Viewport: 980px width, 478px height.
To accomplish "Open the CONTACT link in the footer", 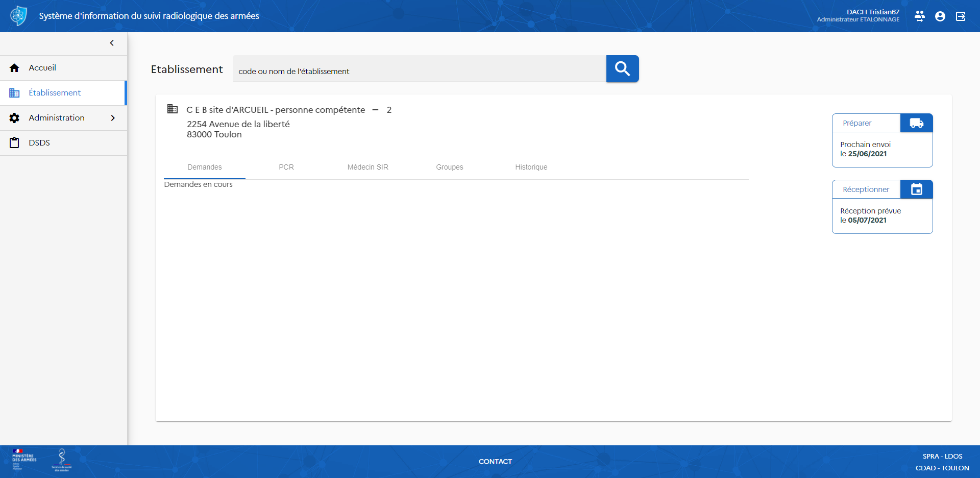I will pos(495,461).
